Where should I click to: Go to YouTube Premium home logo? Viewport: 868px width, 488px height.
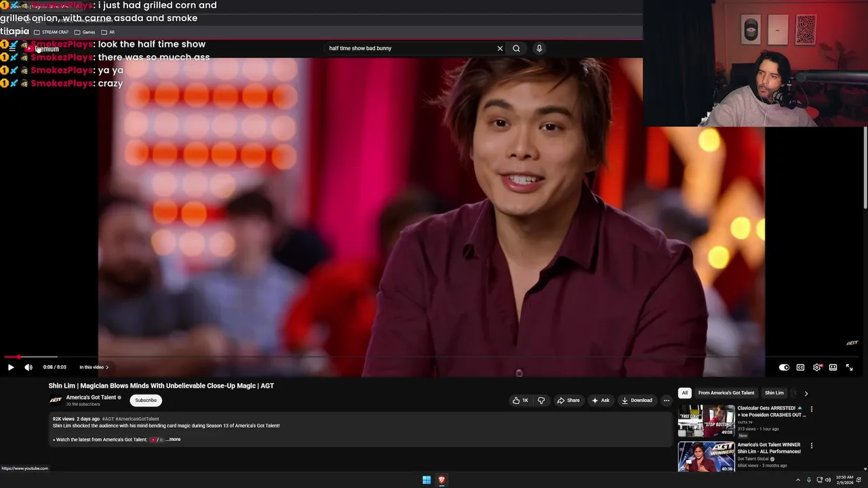coord(42,49)
